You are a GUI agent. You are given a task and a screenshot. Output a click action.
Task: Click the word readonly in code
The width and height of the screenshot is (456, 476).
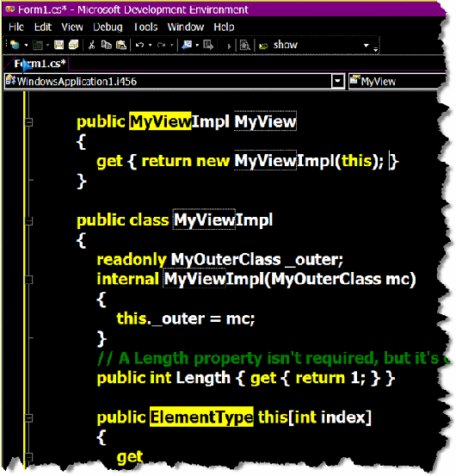click(x=132, y=259)
